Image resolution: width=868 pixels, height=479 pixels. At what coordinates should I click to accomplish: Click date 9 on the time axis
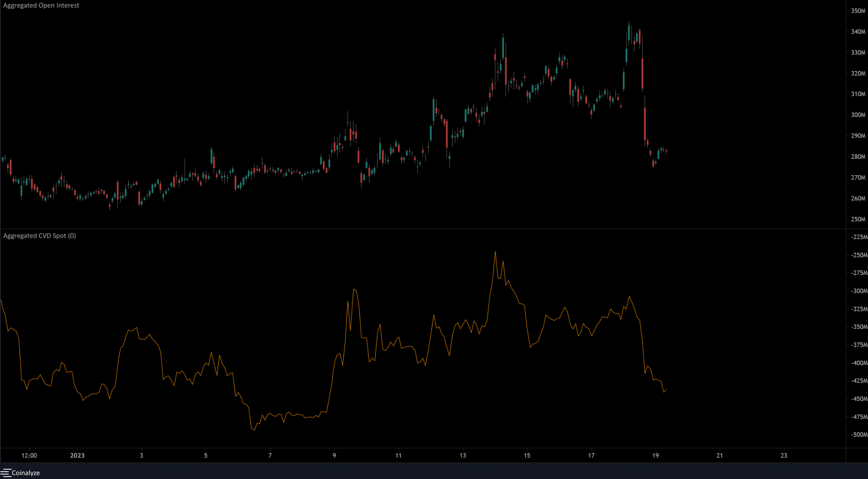(x=334, y=456)
